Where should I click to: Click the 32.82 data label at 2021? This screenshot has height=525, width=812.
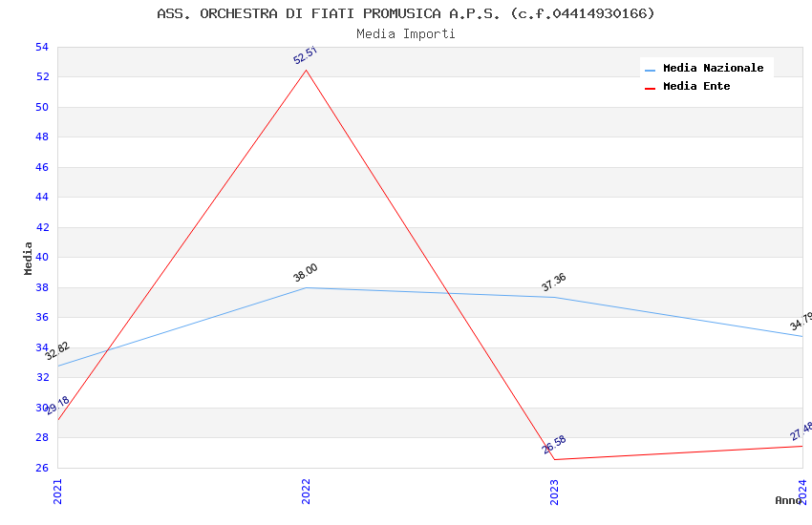pyautogui.click(x=57, y=351)
